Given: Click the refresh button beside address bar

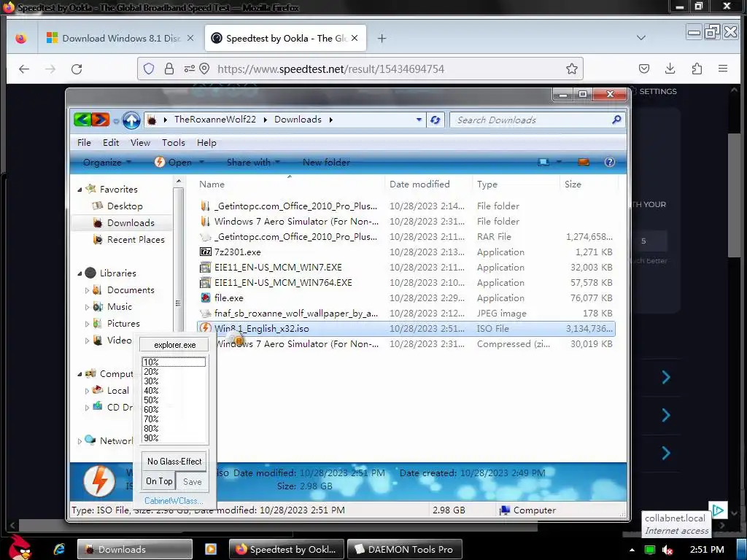Looking at the screenshot, I should pyautogui.click(x=435, y=120).
